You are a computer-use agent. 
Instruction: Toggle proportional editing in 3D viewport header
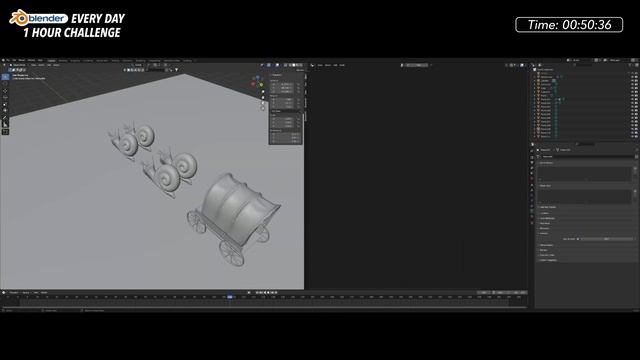(x=166, y=65)
